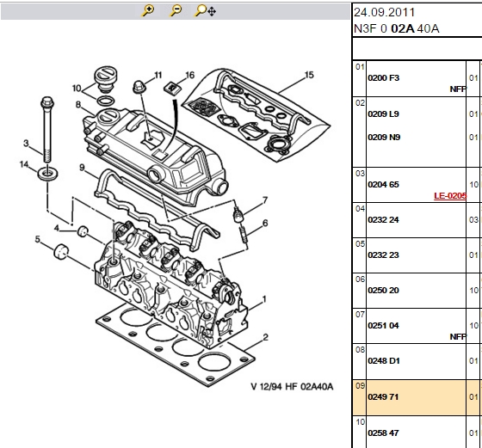Screen dimensions: 482x448
Task: Click callout number 10 for filler cap
Action: click(77, 89)
